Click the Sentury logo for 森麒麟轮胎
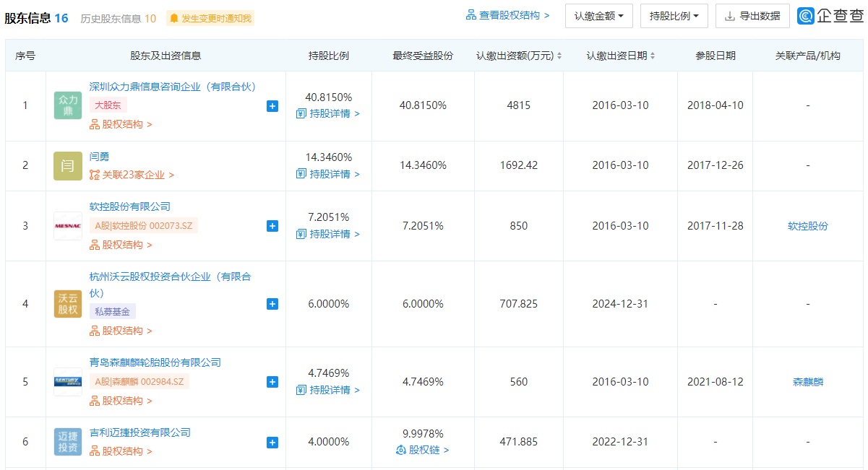 tap(68, 382)
